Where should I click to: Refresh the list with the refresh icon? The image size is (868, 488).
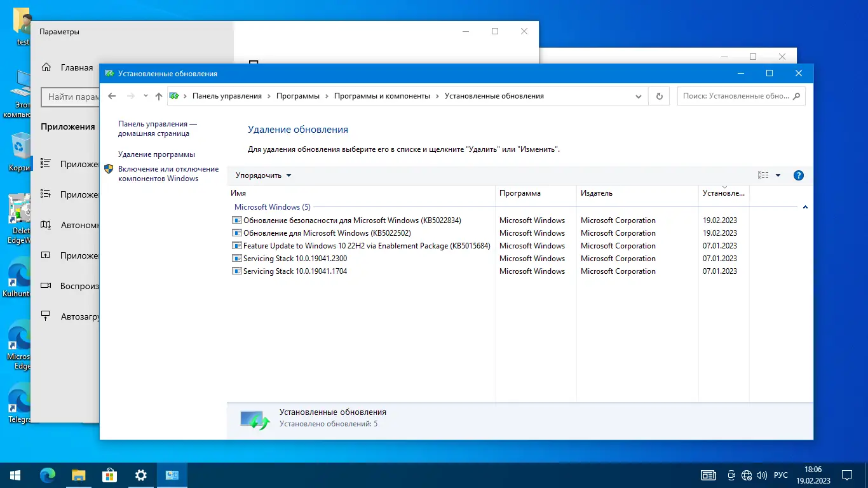[659, 95]
